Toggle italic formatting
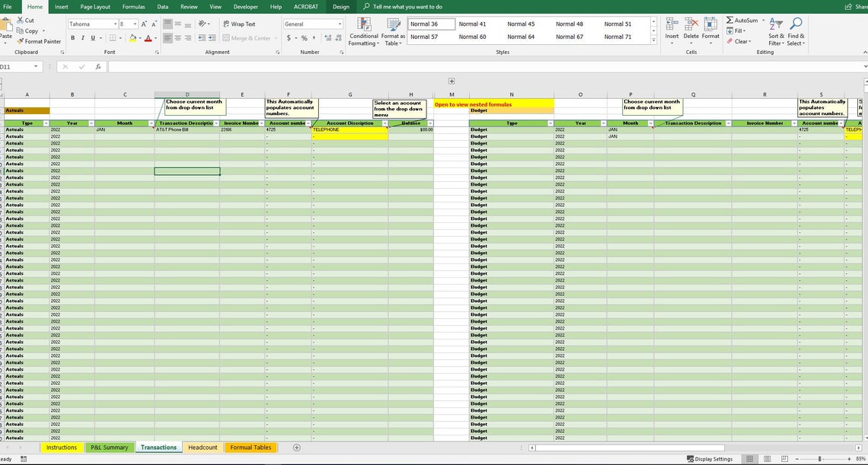 [x=83, y=37]
